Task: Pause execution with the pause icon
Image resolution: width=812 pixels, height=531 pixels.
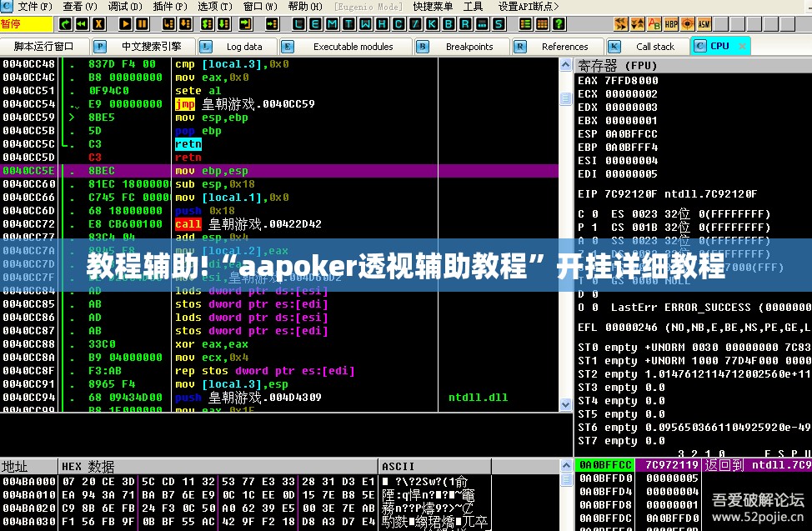Action: [142, 24]
